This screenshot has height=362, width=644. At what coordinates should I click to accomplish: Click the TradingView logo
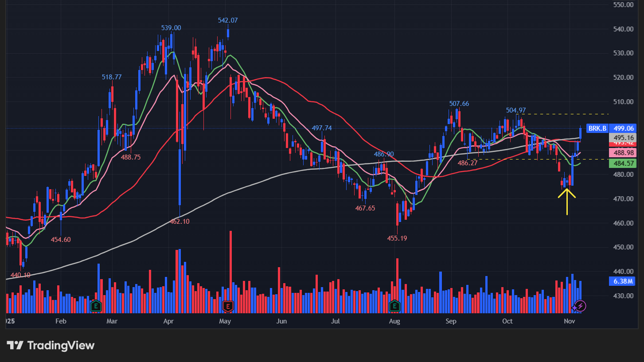(x=51, y=346)
